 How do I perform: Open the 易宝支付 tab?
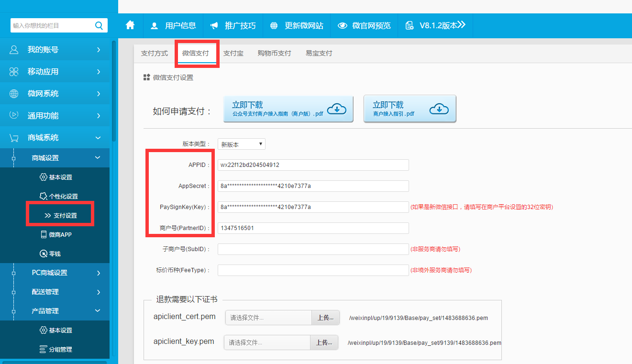tap(319, 53)
